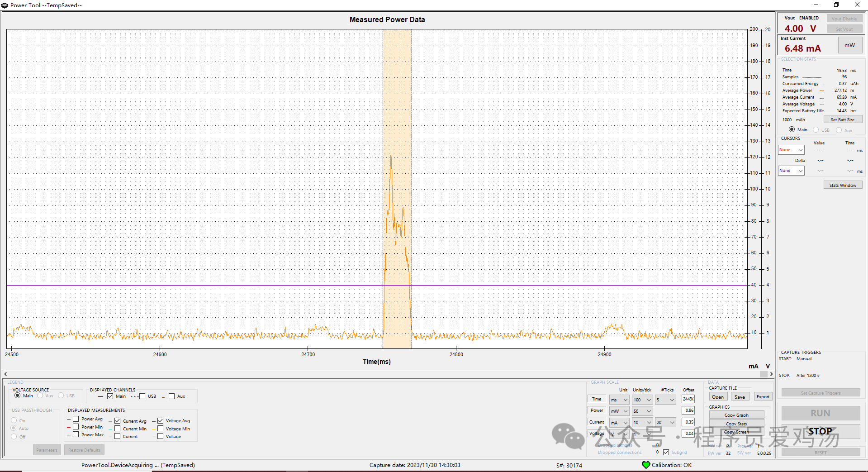
Task: Click the 4.00 V output voltage reading
Action: 800,29
